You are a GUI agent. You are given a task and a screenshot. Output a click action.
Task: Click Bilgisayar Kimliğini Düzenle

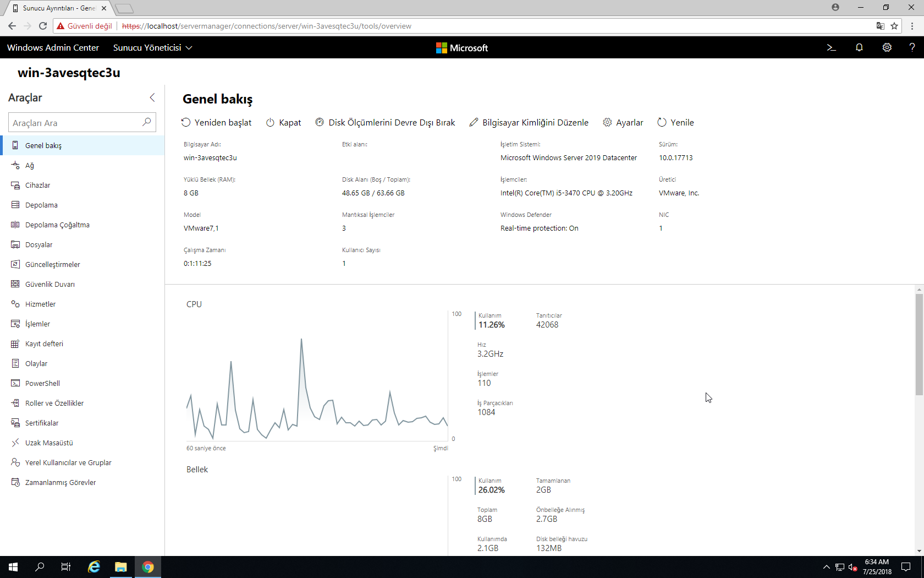tap(529, 122)
